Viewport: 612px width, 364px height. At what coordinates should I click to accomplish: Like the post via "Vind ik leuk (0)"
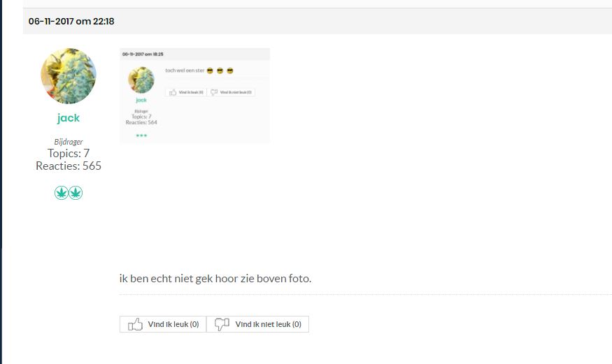(163, 324)
